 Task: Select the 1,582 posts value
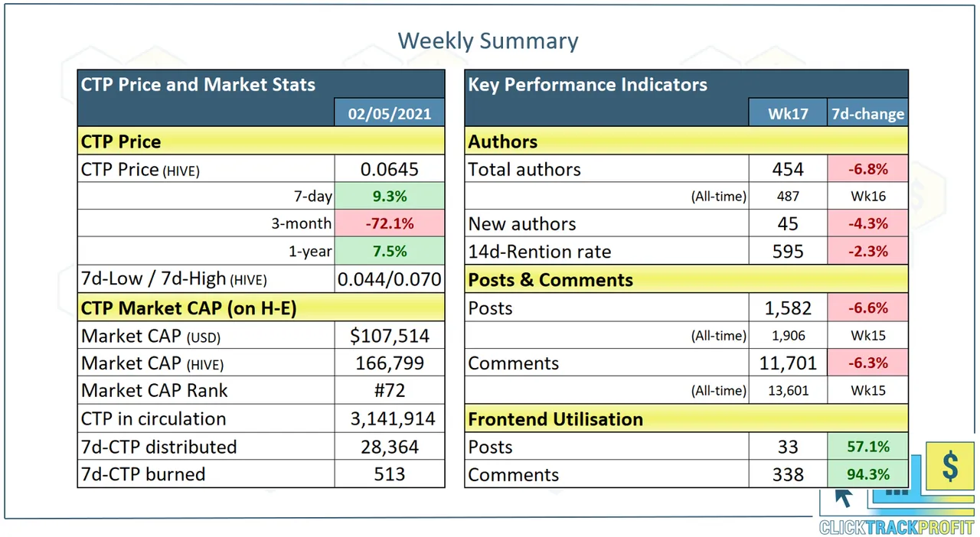click(788, 308)
